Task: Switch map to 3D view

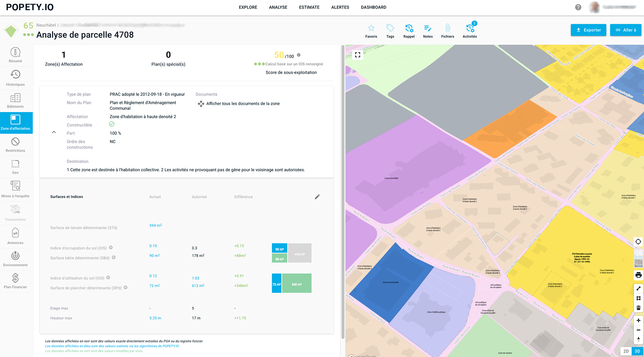Action: pyautogui.click(x=637, y=351)
